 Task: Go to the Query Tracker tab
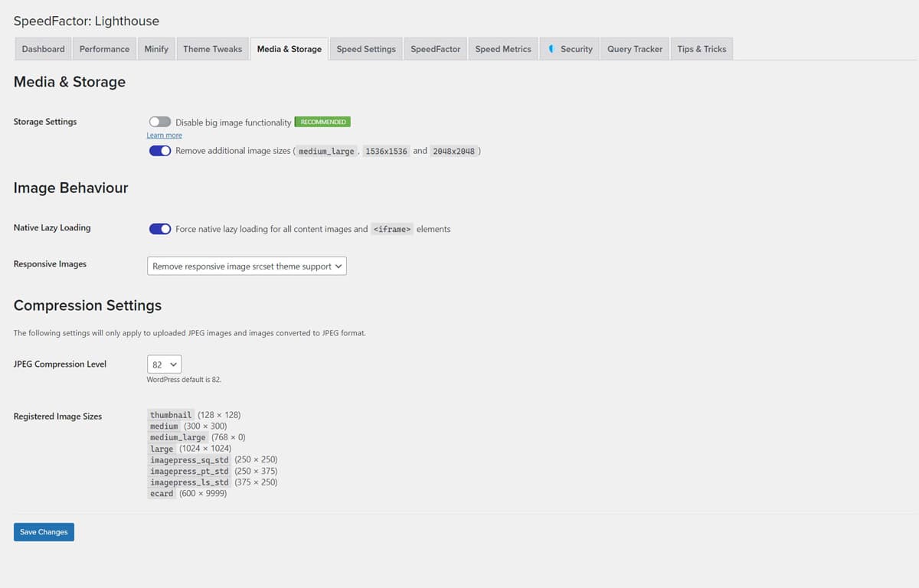pos(635,48)
